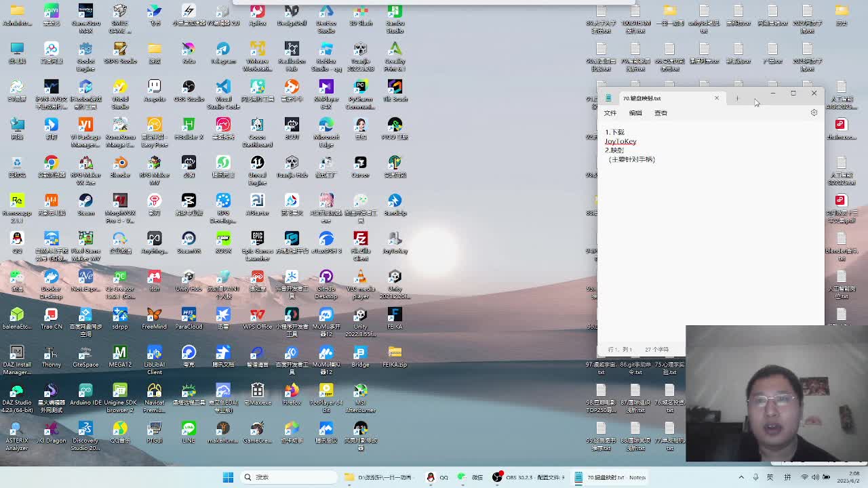Open the 编辑 menu in Notepad
868x488 pixels.
pos(635,113)
